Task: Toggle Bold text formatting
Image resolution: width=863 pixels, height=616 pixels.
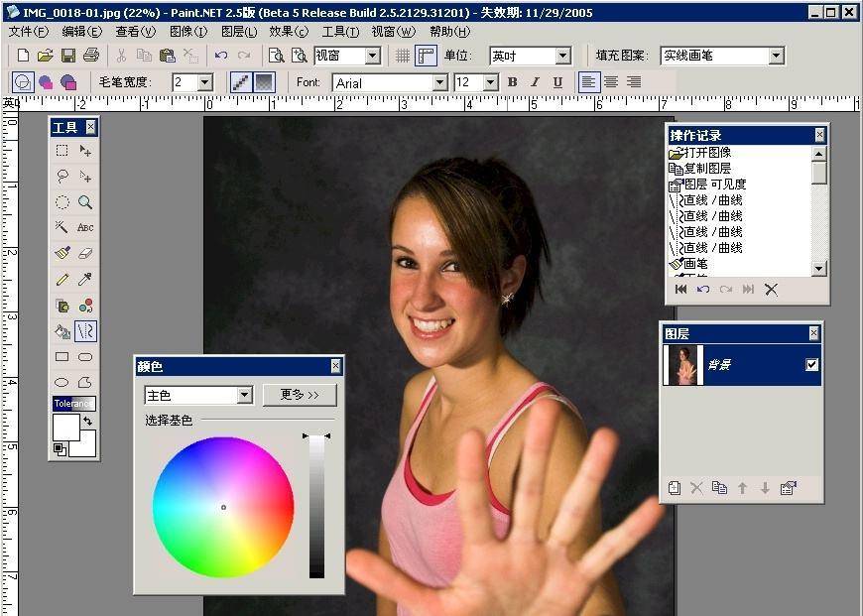Action: click(x=513, y=82)
